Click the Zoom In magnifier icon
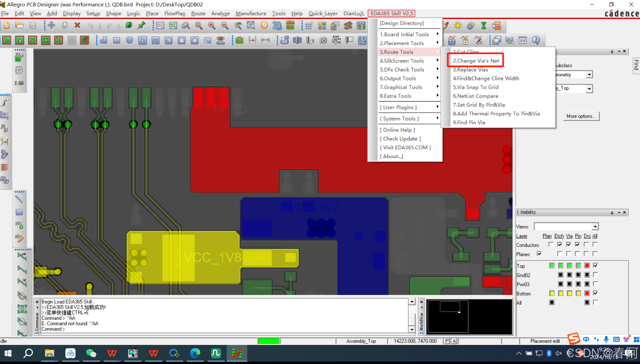The width and height of the screenshot is (640, 364). click(x=212, y=25)
